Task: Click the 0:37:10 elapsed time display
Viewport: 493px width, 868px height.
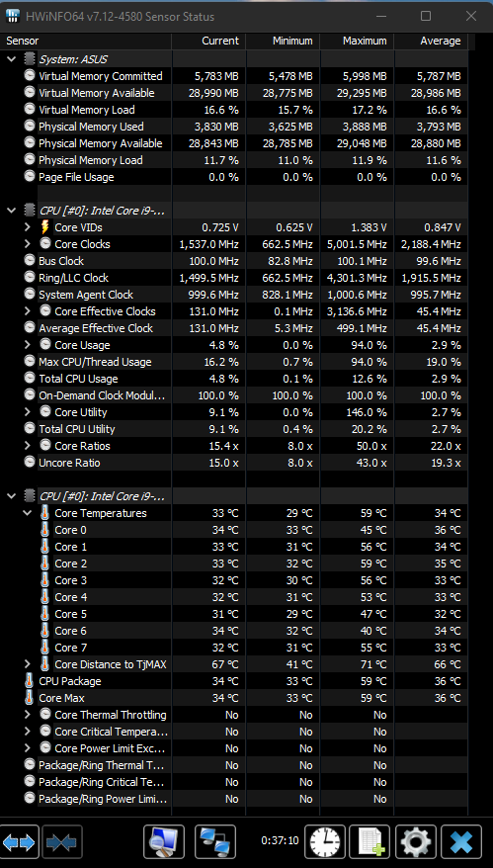Action: (x=280, y=840)
